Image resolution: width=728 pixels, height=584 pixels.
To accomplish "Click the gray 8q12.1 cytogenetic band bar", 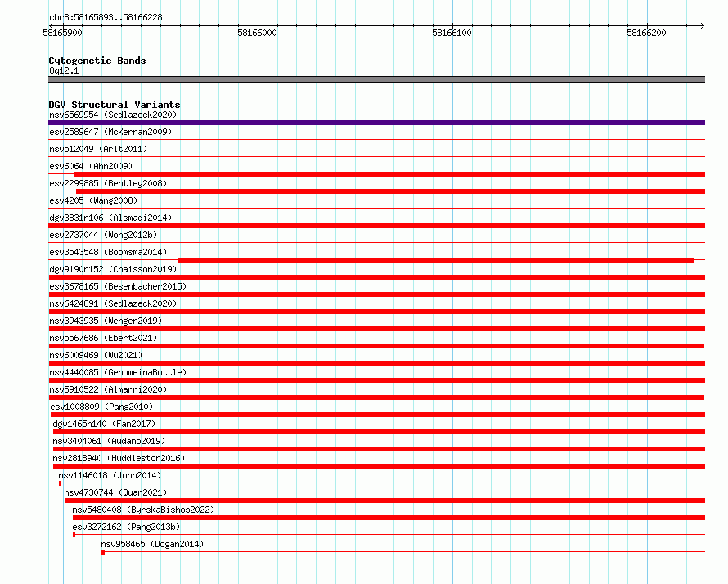I will pyautogui.click(x=376, y=79).
